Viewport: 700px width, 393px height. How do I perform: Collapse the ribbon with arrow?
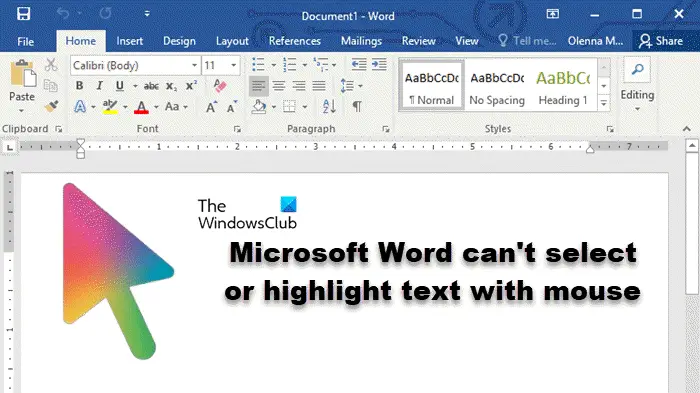coord(687,129)
